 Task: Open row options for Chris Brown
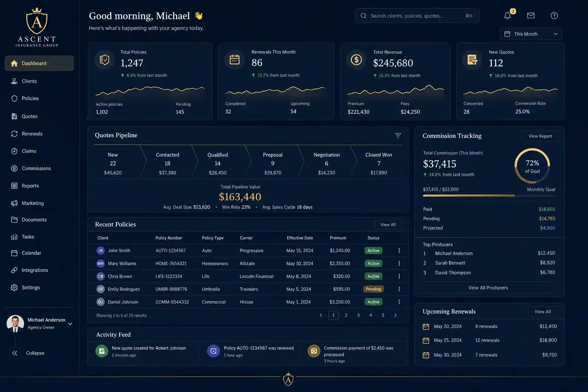click(x=399, y=276)
